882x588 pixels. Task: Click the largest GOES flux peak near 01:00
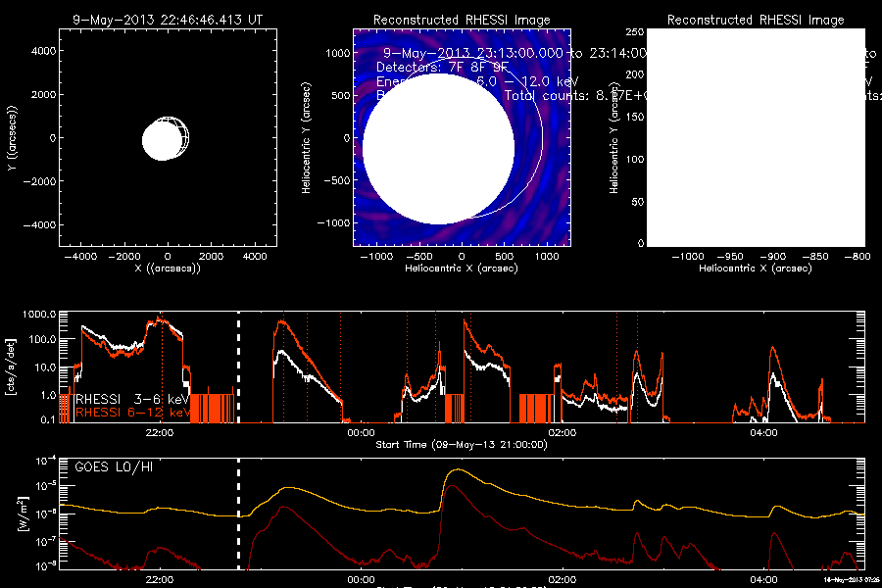459,469
